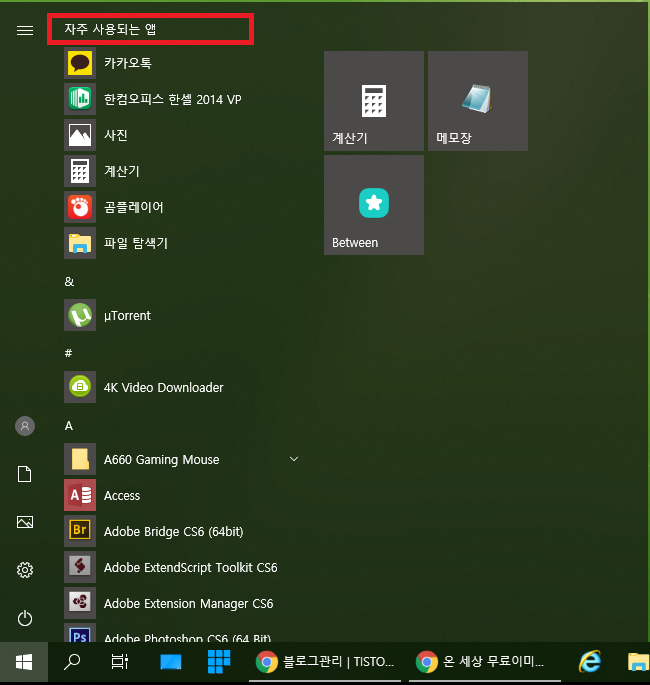The image size is (650, 685).
Task: Open 4K Video Downloader
Action: click(181, 387)
